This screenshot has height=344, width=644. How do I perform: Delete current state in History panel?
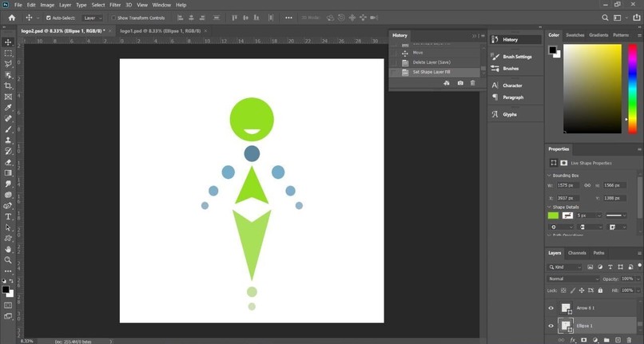pyautogui.click(x=473, y=83)
